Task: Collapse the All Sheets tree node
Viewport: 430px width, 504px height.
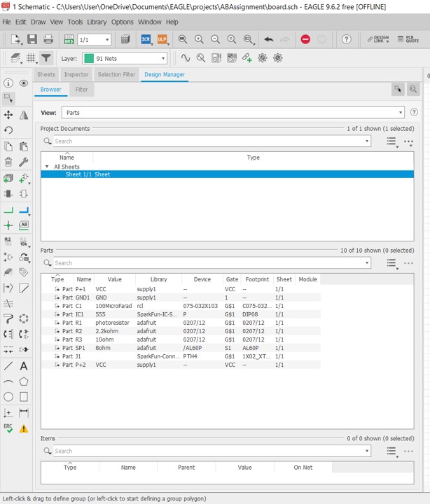Action: click(47, 167)
